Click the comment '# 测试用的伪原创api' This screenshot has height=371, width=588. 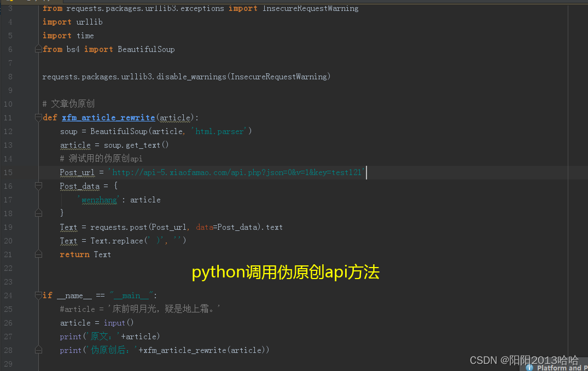101,158
